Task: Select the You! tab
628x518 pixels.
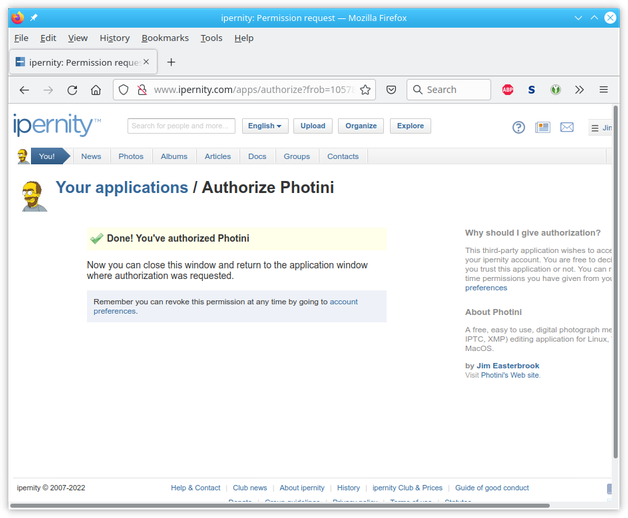Action: coord(50,156)
